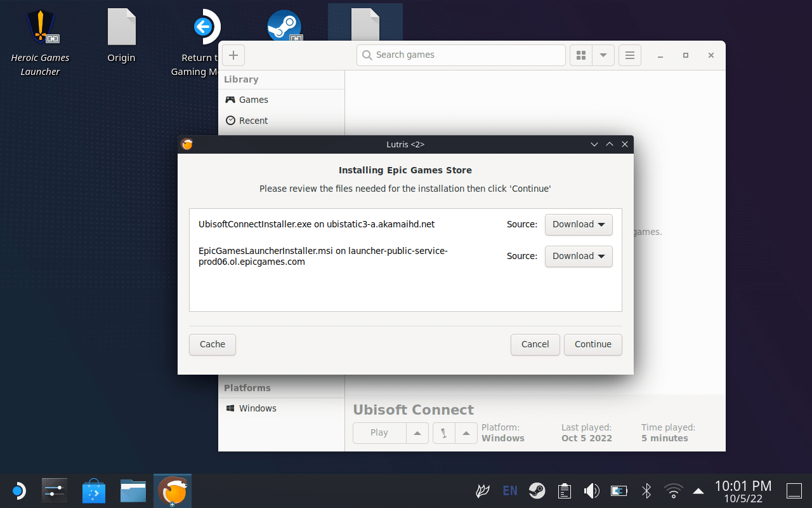
Task: Open System Settings from the taskbar
Action: pyautogui.click(x=55, y=491)
